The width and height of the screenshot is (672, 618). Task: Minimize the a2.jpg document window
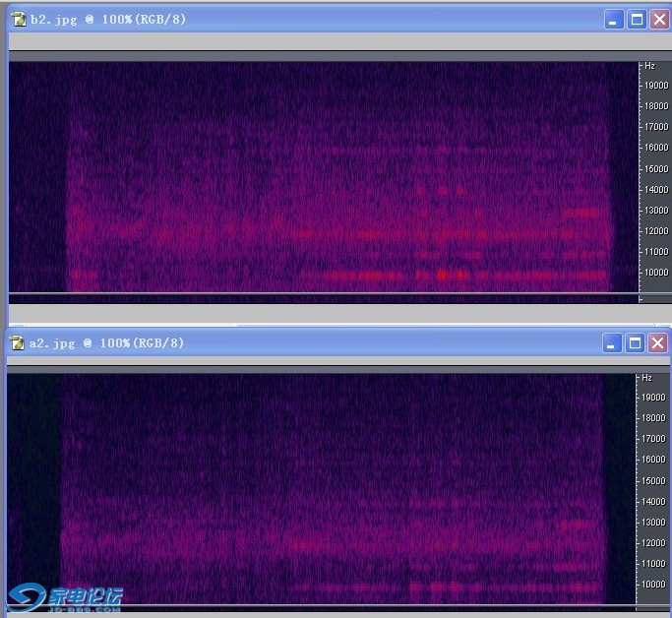coord(614,342)
